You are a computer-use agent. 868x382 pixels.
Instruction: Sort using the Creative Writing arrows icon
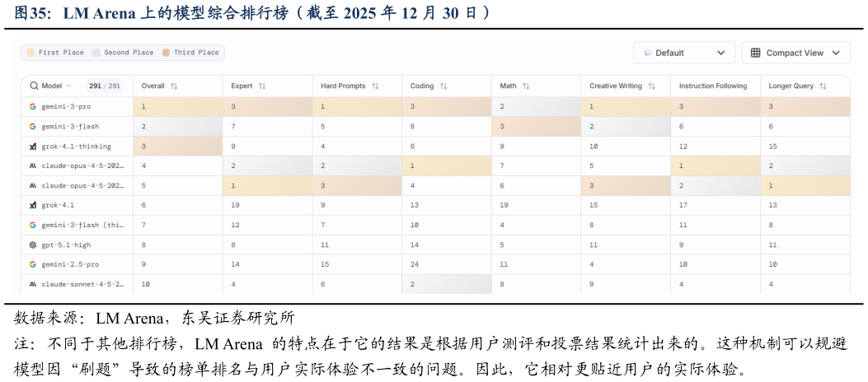pos(651,86)
